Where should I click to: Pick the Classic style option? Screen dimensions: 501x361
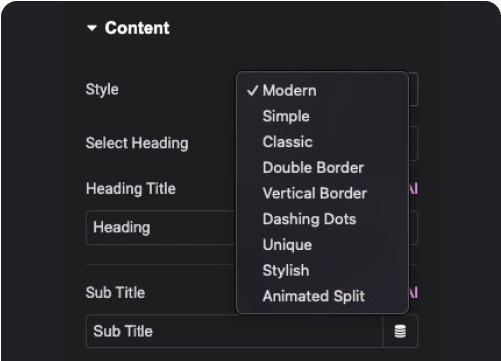(288, 142)
